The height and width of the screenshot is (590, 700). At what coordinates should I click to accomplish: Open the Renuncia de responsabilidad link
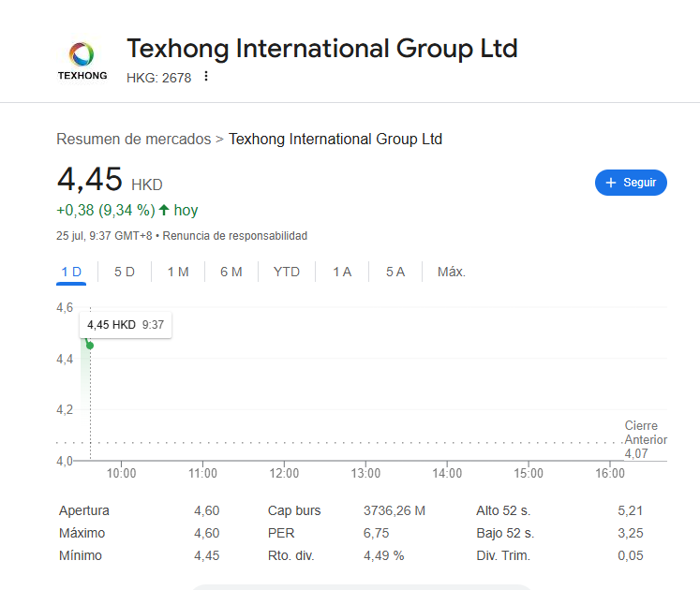pyautogui.click(x=235, y=236)
